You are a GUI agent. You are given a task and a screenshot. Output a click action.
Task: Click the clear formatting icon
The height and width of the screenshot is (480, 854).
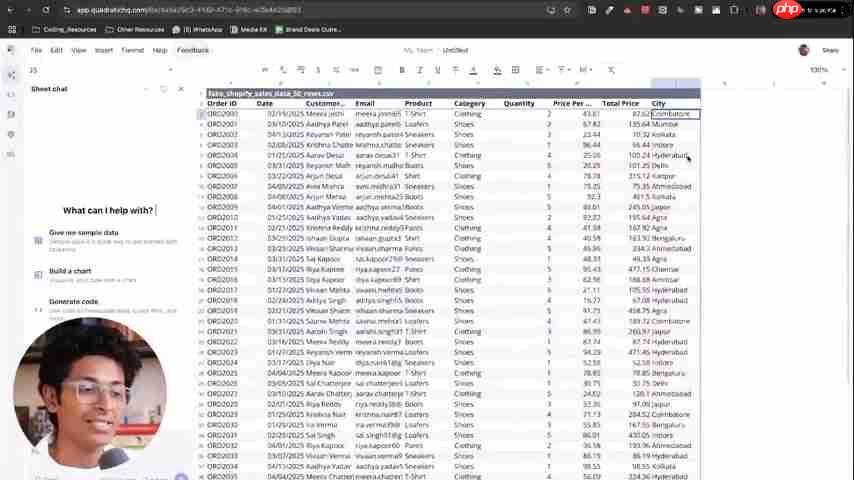coord(611,70)
